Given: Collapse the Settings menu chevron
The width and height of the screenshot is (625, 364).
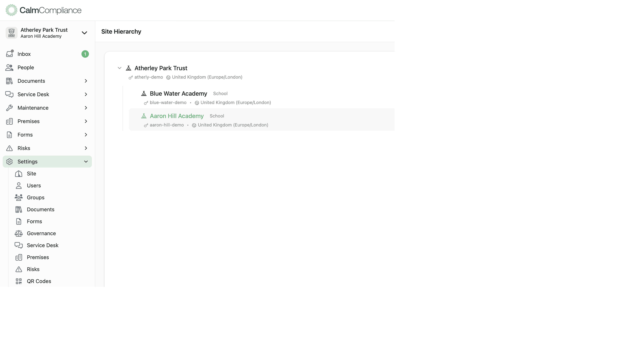Looking at the screenshot, I should pyautogui.click(x=86, y=162).
